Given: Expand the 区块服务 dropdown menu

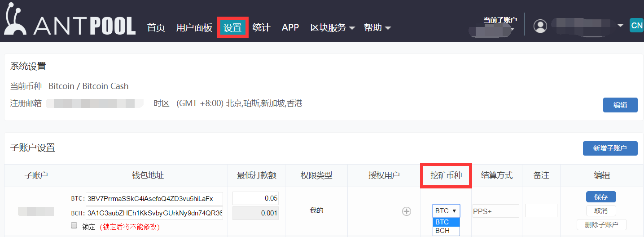Looking at the screenshot, I should click(333, 28).
